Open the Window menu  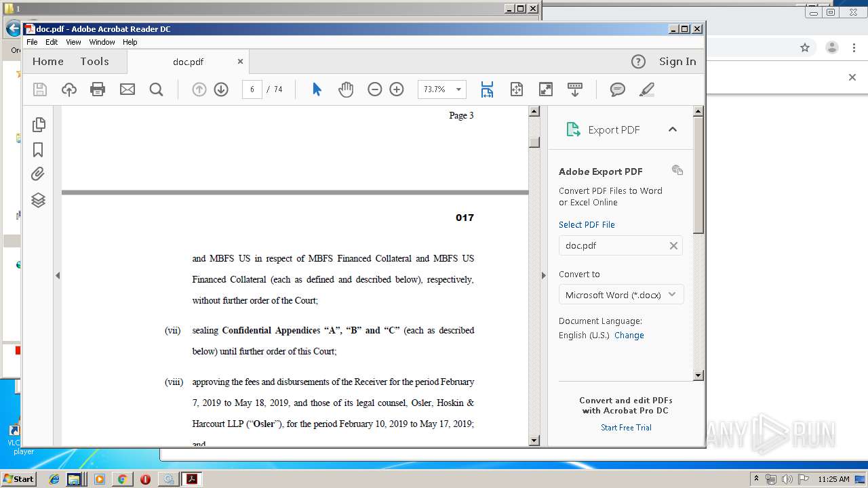(x=102, y=42)
